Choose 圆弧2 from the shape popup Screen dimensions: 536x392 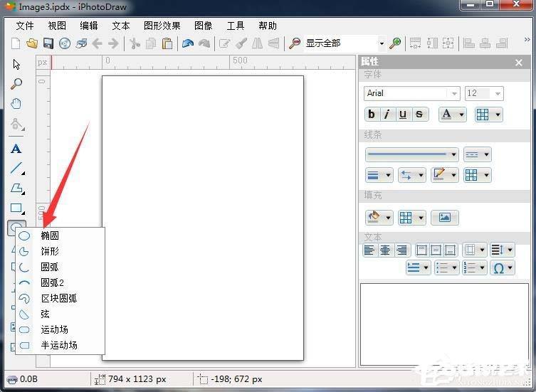(x=61, y=282)
